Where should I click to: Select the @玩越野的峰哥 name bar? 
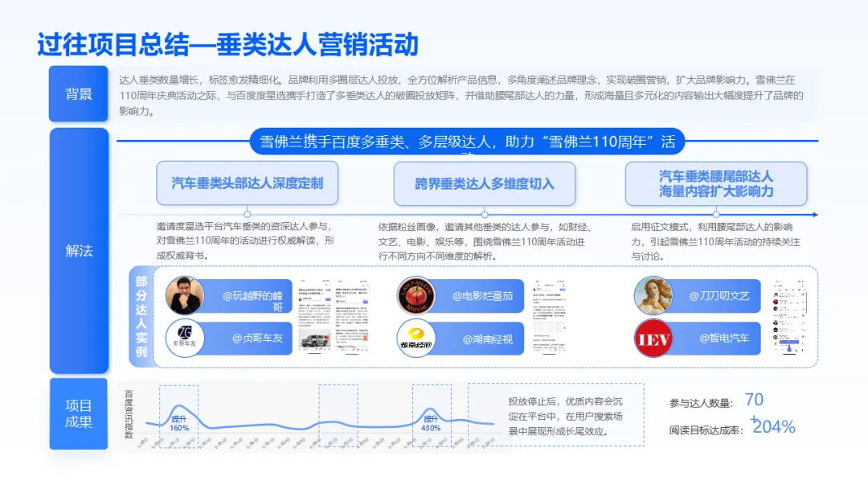(x=248, y=296)
